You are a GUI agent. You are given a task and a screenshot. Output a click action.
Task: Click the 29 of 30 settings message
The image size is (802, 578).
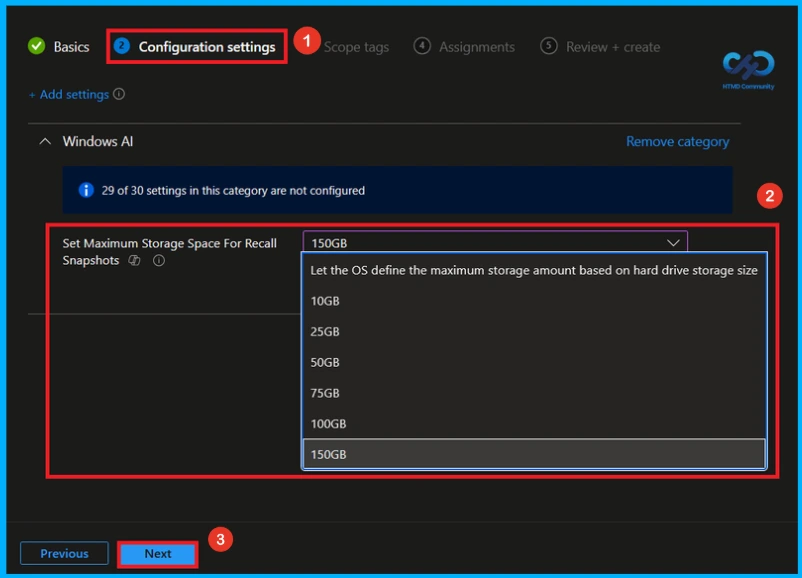pos(233,190)
